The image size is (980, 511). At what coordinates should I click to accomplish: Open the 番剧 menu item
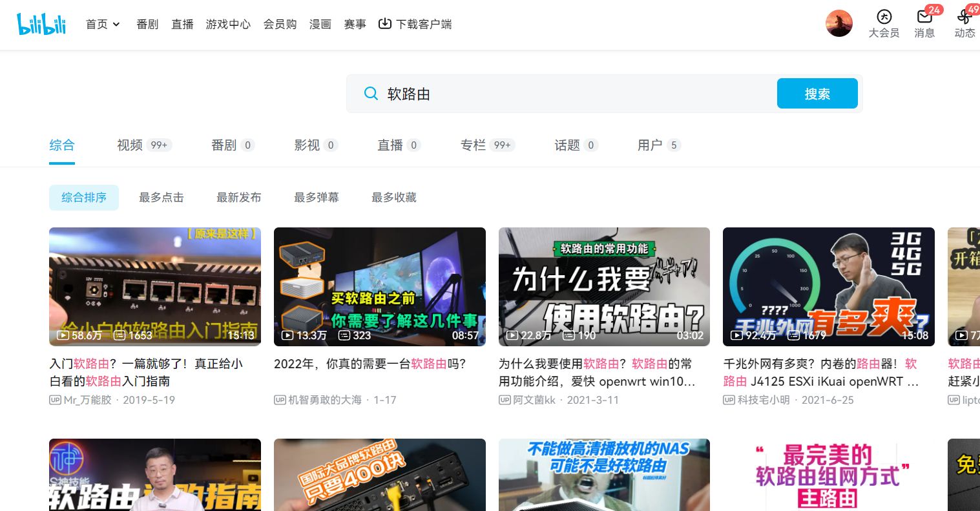pyautogui.click(x=147, y=24)
